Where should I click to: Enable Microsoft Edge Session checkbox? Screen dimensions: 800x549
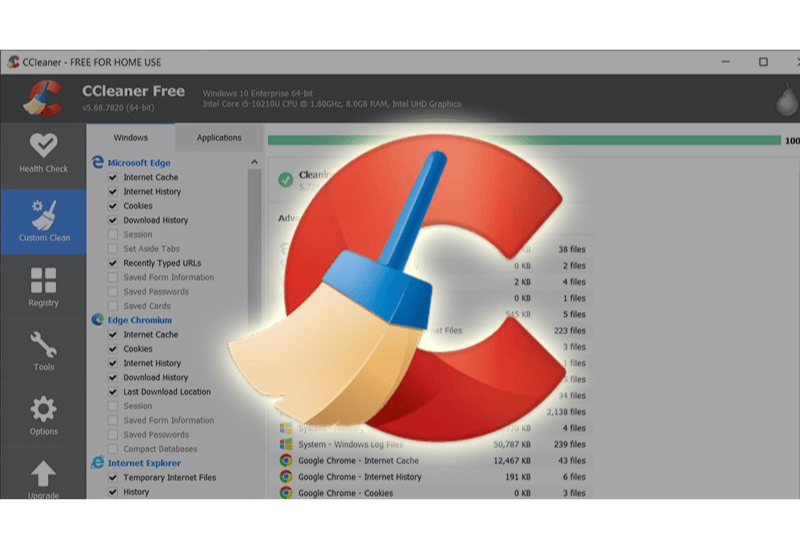pos(113,234)
